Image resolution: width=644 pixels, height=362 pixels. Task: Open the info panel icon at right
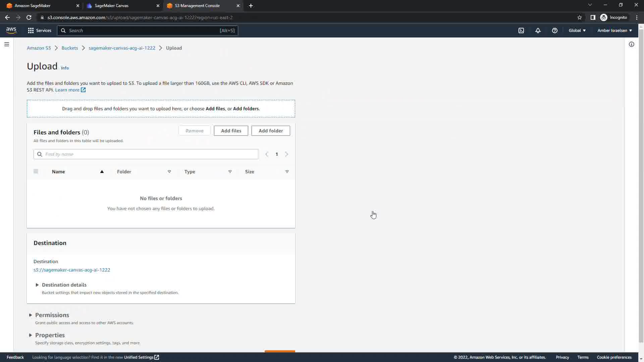[x=632, y=44]
